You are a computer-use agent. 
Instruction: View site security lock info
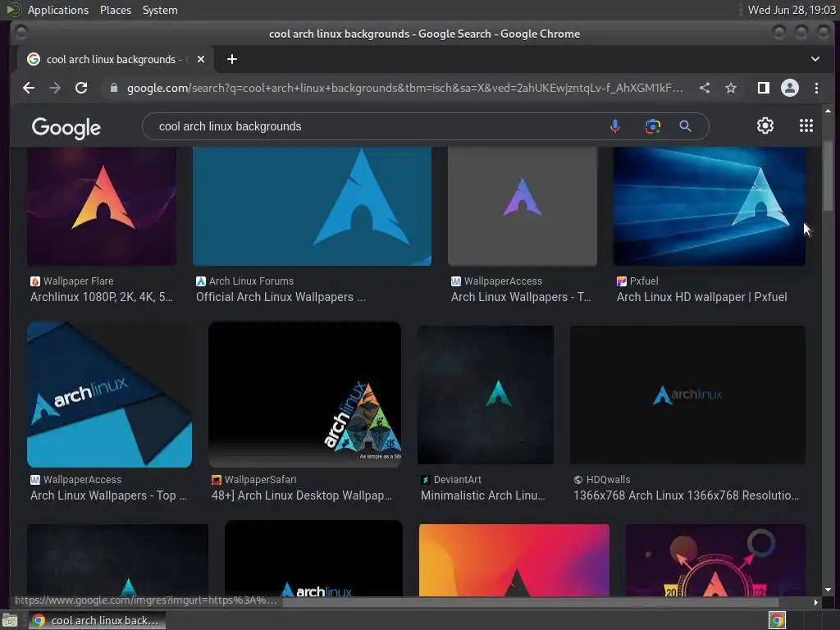pyautogui.click(x=113, y=88)
